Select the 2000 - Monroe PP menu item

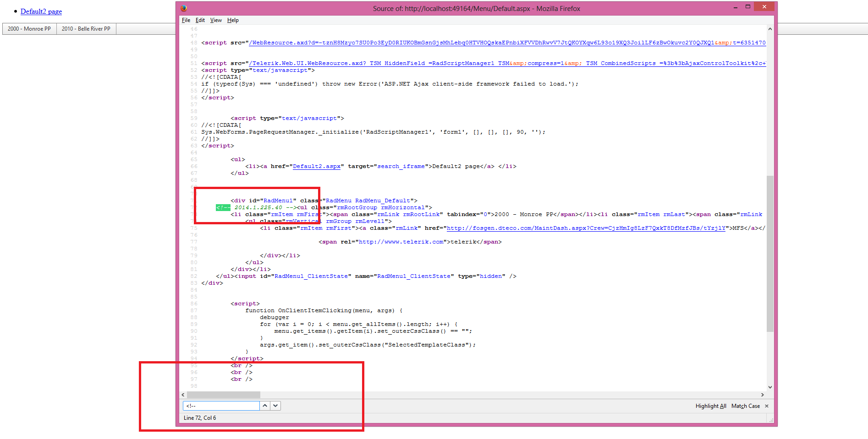click(x=29, y=29)
